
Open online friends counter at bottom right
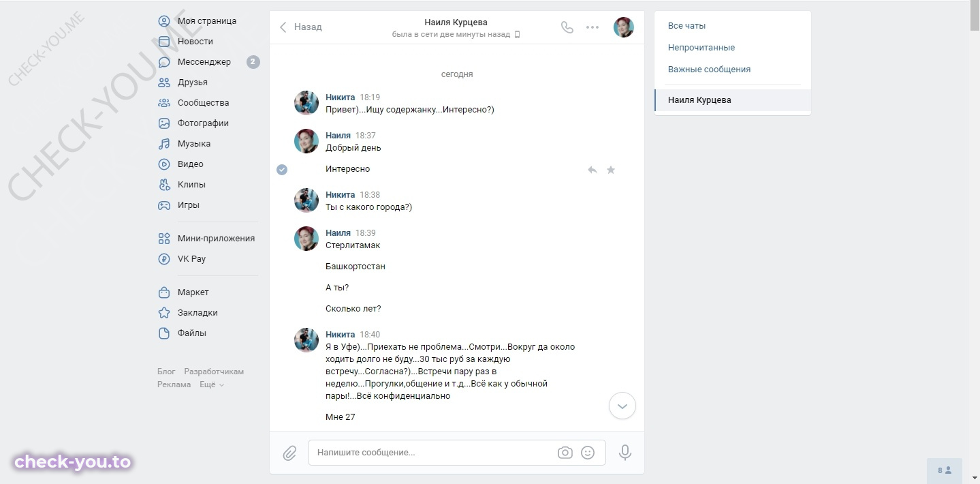pyautogui.click(x=945, y=470)
